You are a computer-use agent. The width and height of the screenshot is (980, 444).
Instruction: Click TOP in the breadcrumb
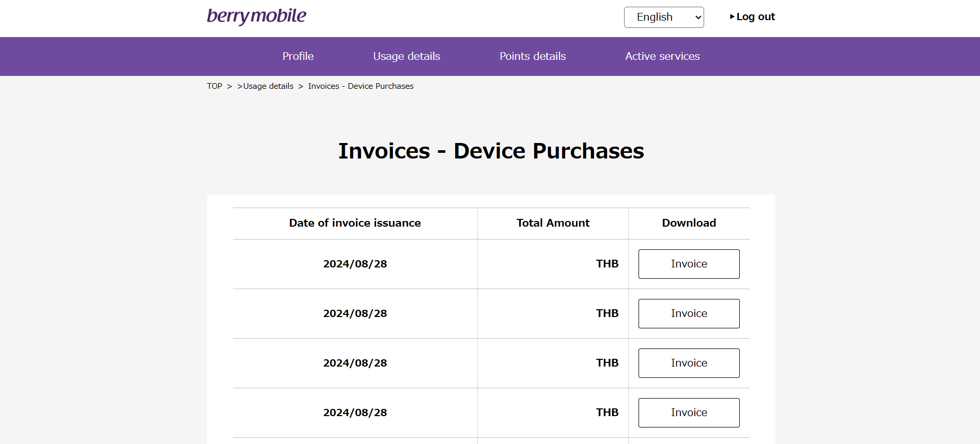214,86
